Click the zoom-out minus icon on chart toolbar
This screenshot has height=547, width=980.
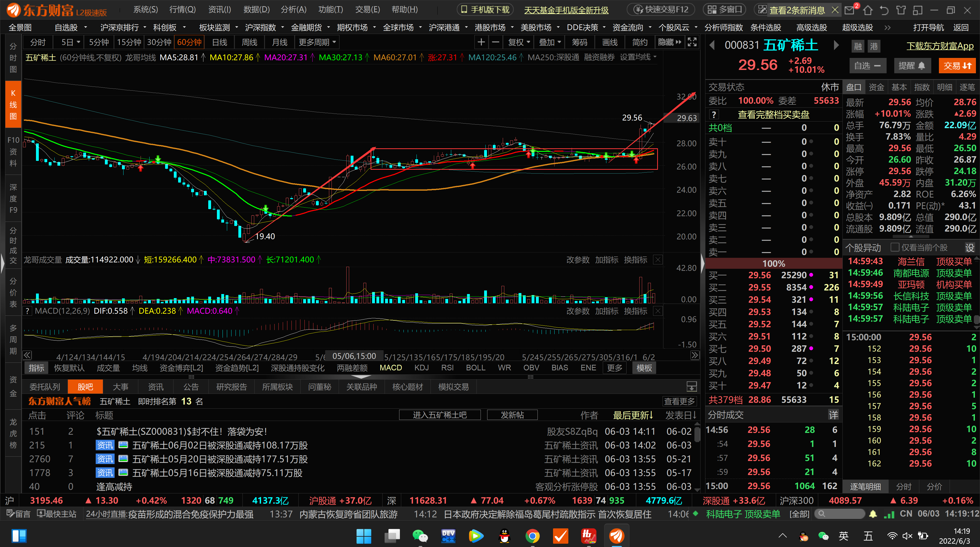click(x=495, y=42)
